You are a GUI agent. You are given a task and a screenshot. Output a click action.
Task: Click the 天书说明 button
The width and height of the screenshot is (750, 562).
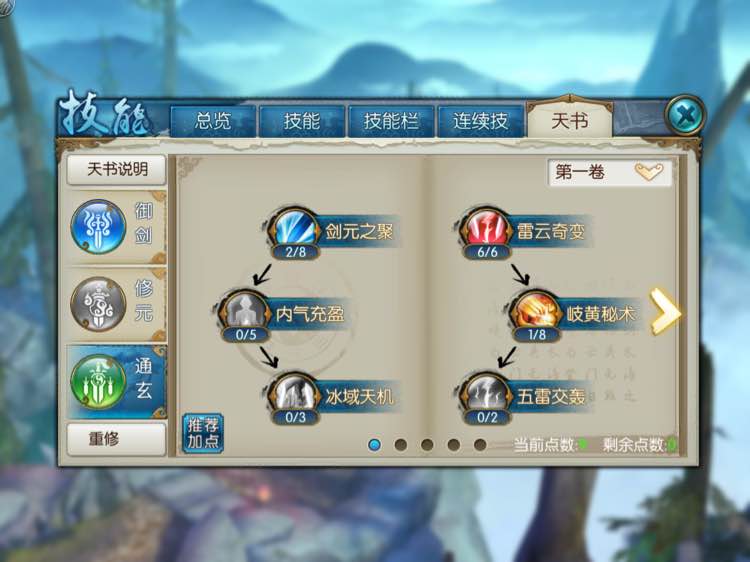117,169
